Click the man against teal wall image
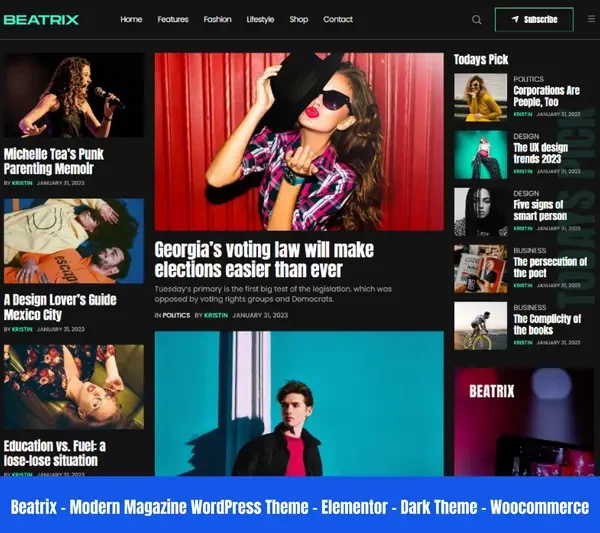600x533 pixels. point(299,404)
